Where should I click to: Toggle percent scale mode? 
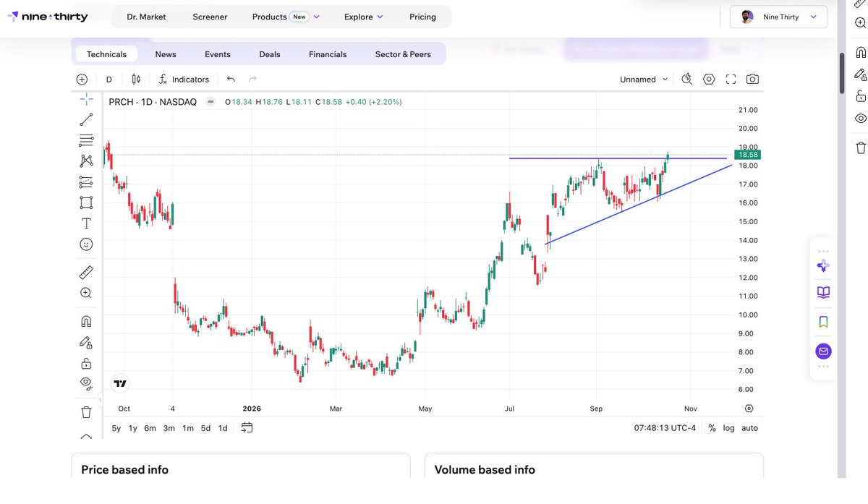click(712, 428)
